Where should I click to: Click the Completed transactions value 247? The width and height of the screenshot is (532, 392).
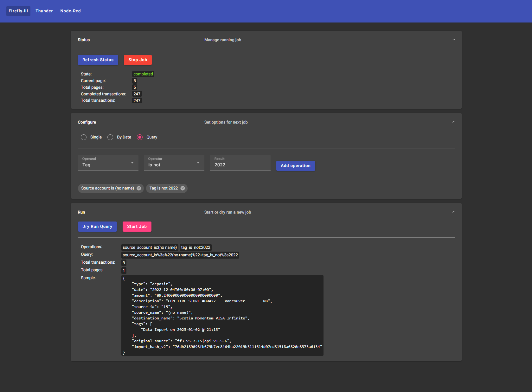(137, 94)
